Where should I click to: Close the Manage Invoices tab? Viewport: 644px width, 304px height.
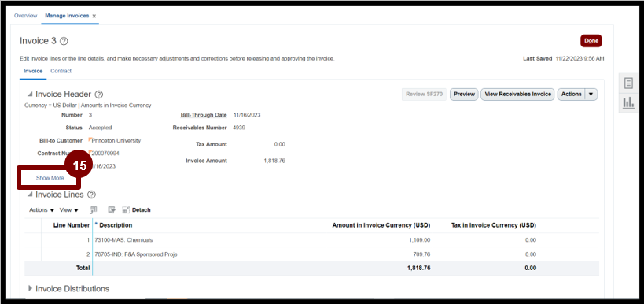tap(94, 16)
